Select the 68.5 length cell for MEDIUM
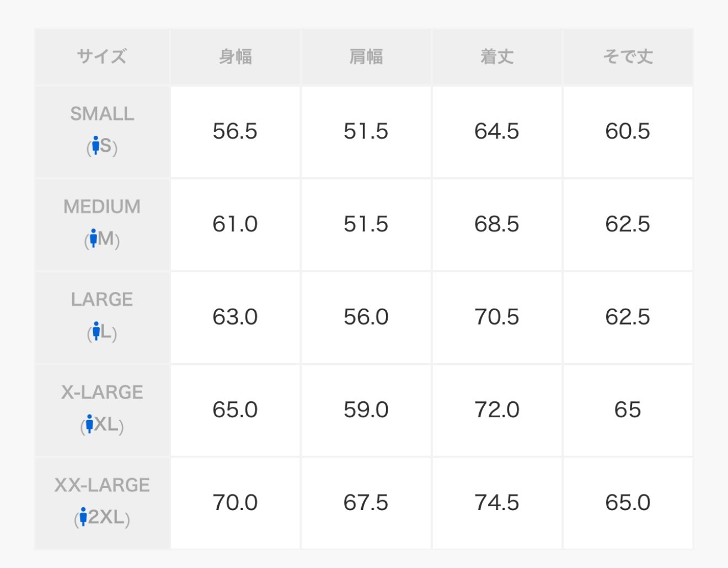The height and width of the screenshot is (568, 728). pyautogui.click(x=497, y=224)
